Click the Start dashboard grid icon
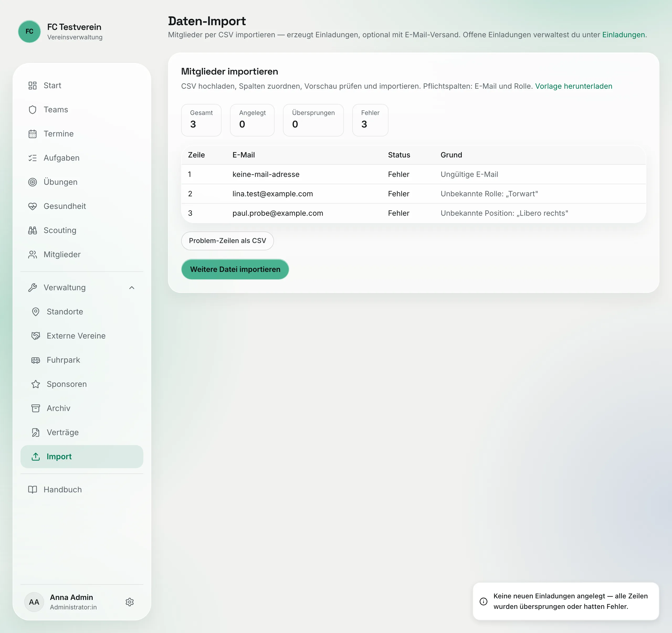672x633 pixels. (33, 86)
